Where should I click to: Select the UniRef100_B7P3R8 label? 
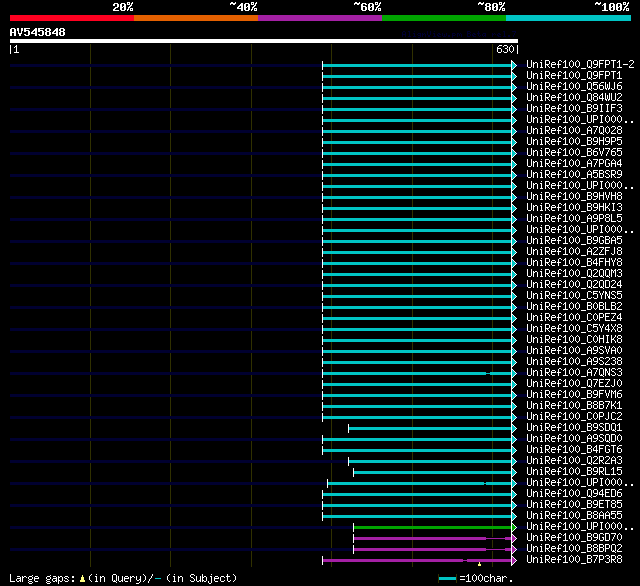(574, 560)
